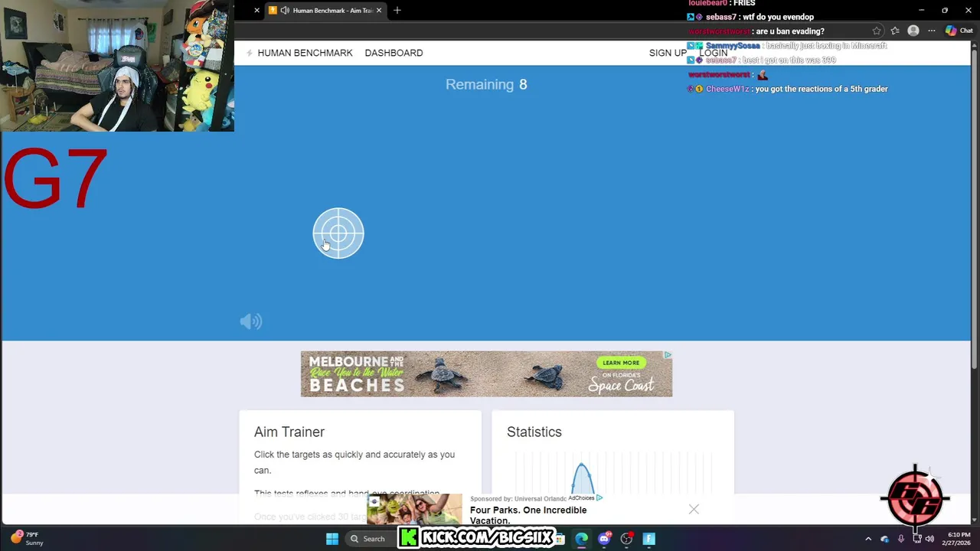
Task: Open the volume control in the tray
Action: tap(929, 539)
